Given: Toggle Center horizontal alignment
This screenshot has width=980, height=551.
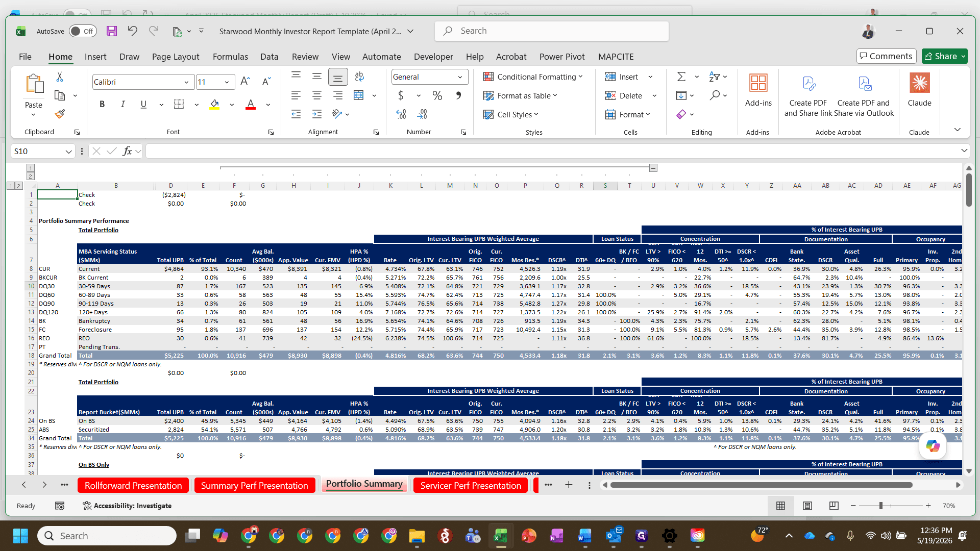Looking at the screenshot, I should 317,95.
